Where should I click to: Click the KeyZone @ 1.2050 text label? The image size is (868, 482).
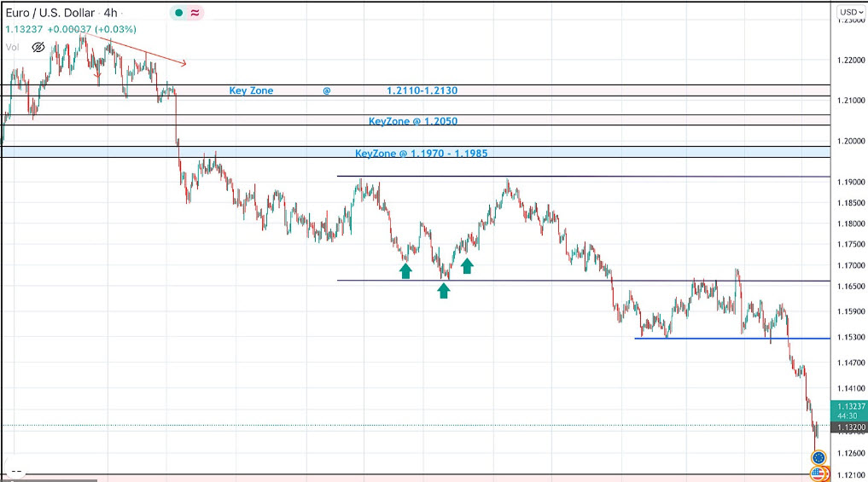pyautogui.click(x=413, y=121)
